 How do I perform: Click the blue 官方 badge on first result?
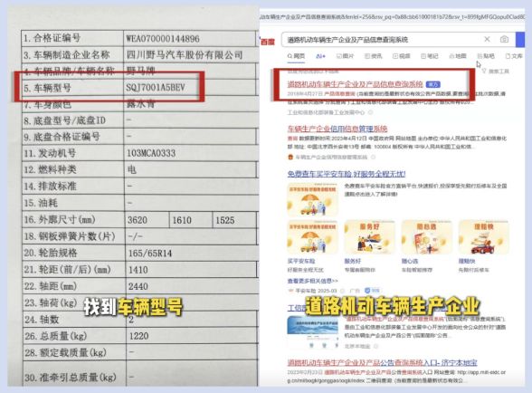432,84
